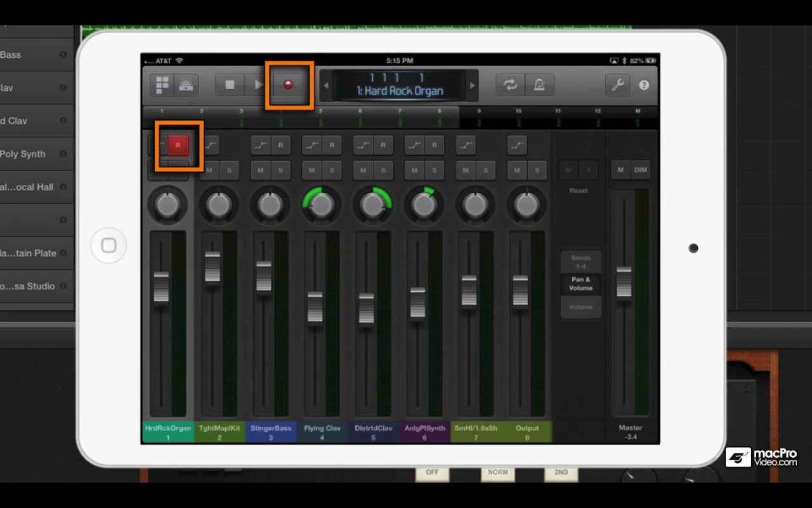Mute the Master channel

tap(621, 170)
